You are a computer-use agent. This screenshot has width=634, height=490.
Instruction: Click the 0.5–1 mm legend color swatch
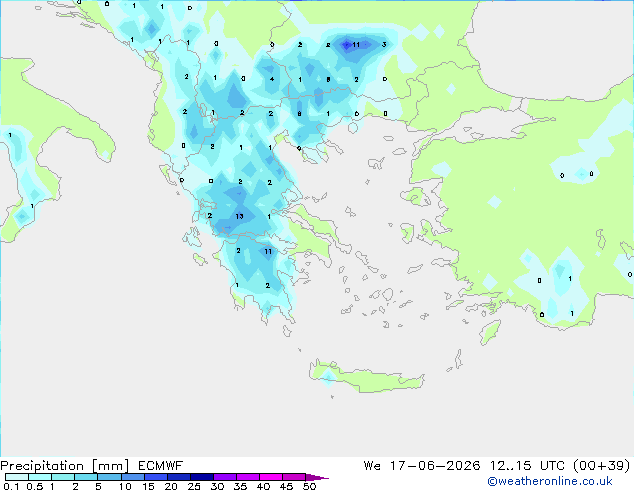click(40, 477)
